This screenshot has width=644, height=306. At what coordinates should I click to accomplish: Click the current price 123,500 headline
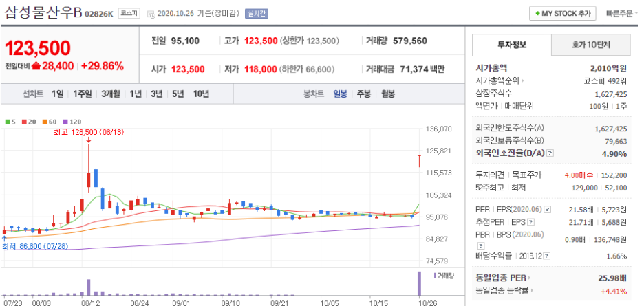click(38, 48)
